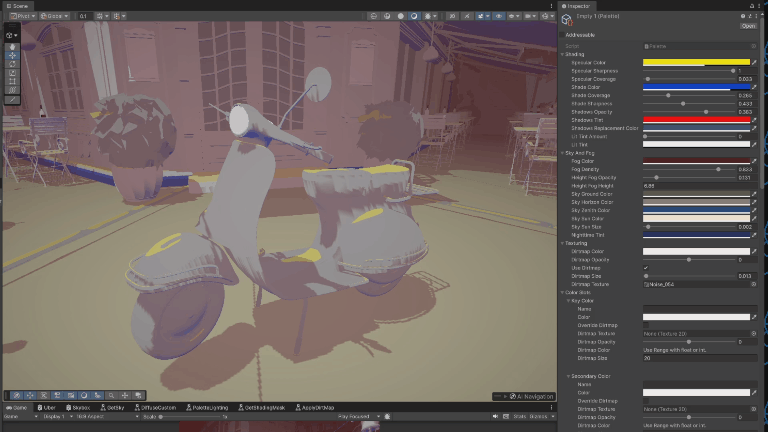Switch to the Skybox tab

[78, 408]
